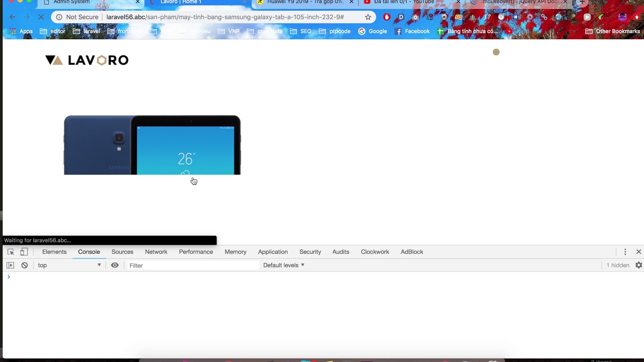Open the clock extension icon
644x362 pixels.
pyautogui.click(x=501, y=17)
